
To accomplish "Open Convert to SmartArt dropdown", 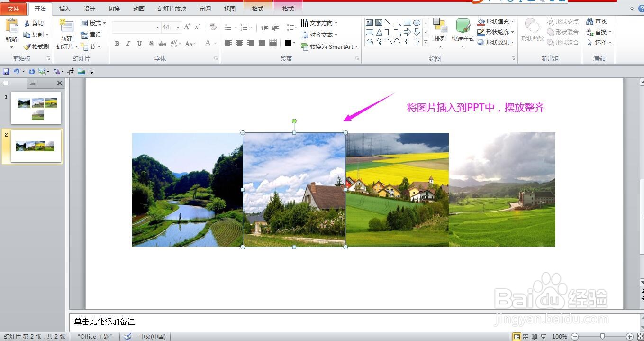I will click(x=329, y=47).
